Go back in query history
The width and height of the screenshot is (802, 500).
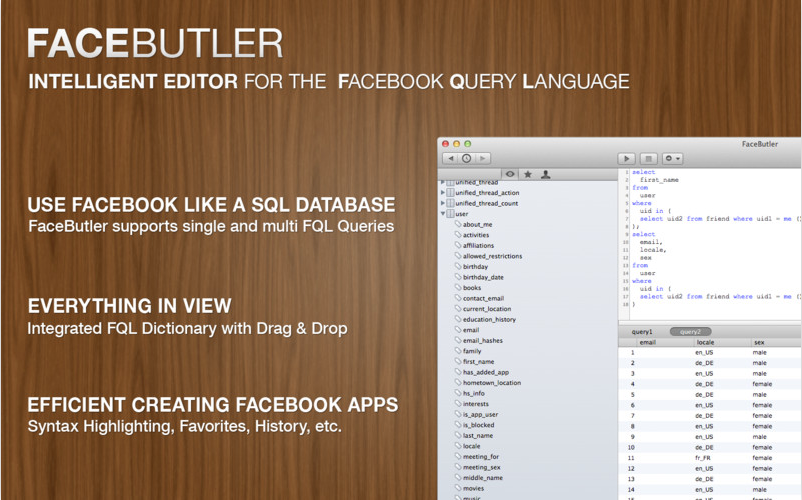coord(450,158)
